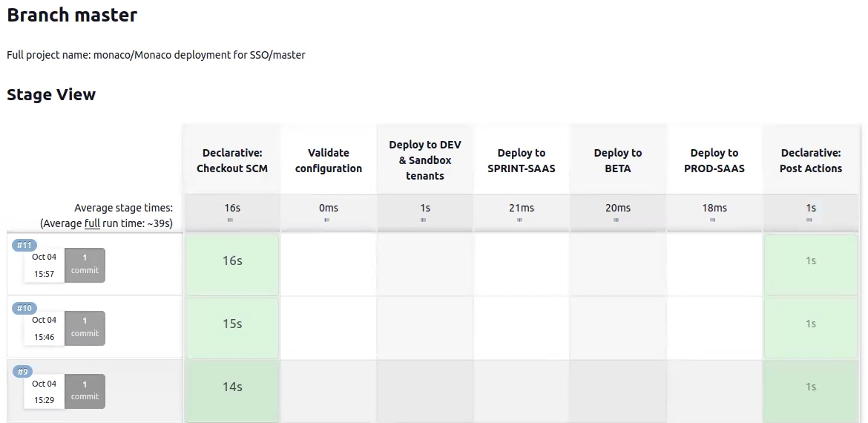868x423 pixels.
Task: Select the 14s Checkout SCM cell for build #9
Action: point(232,387)
